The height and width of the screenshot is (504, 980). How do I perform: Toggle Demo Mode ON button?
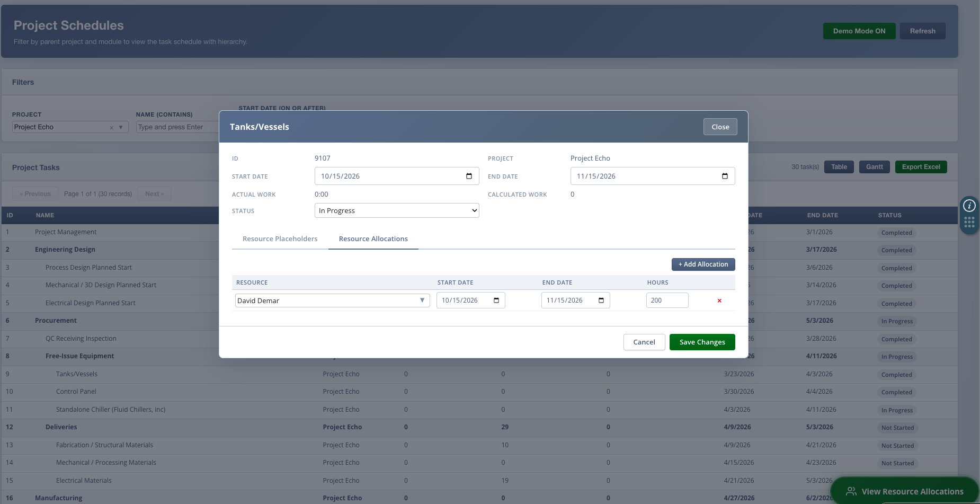(859, 31)
